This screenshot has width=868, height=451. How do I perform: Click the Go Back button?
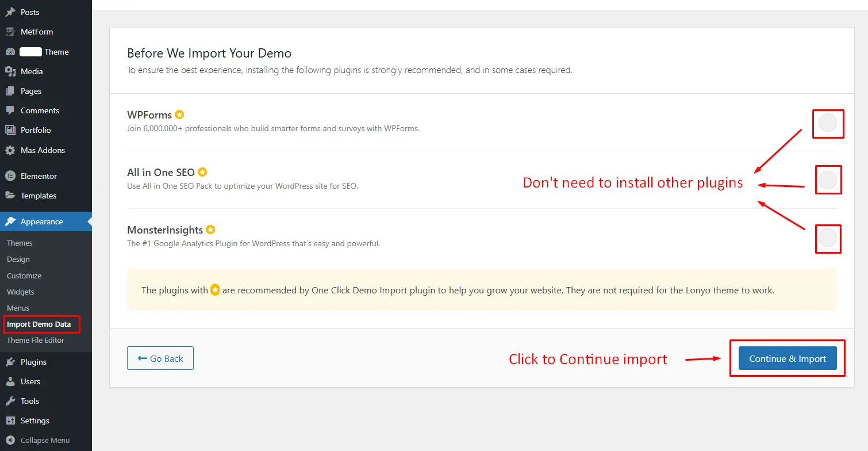tap(160, 358)
